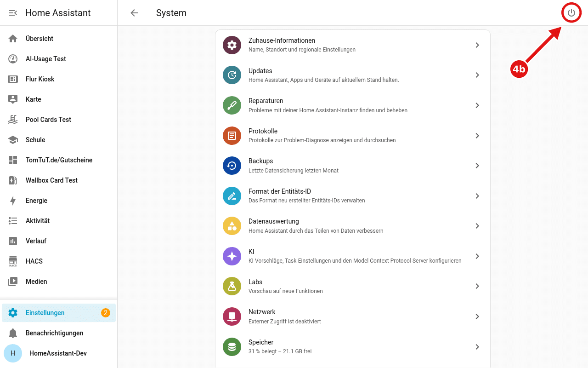Click the Labs flask icon
Viewport: 588px width, 368px height.
tap(232, 286)
